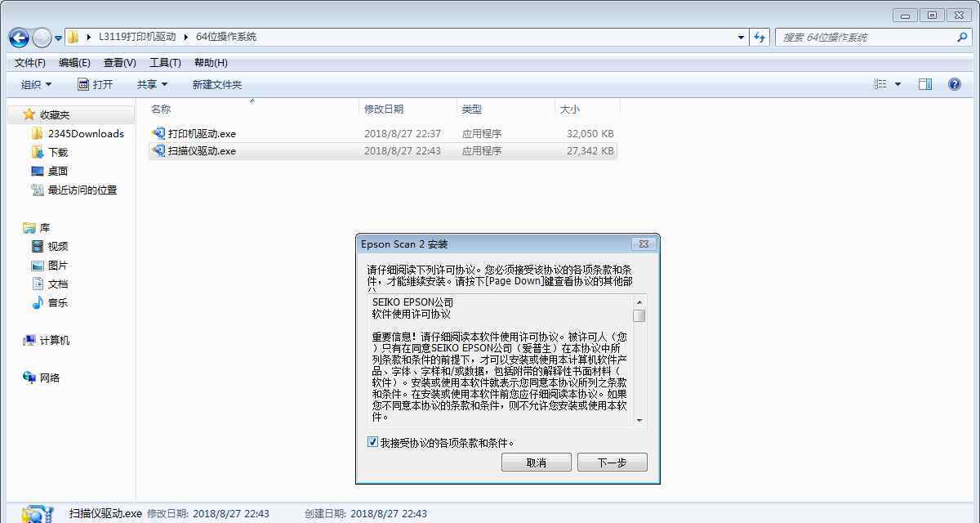Click the Help question mark icon
The width and height of the screenshot is (980, 523).
(x=954, y=84)
